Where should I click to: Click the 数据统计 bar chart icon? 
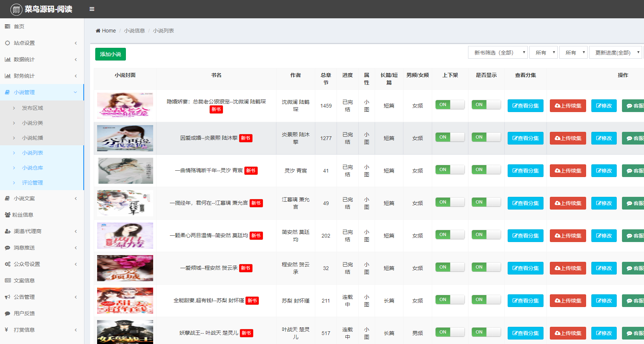7,59
